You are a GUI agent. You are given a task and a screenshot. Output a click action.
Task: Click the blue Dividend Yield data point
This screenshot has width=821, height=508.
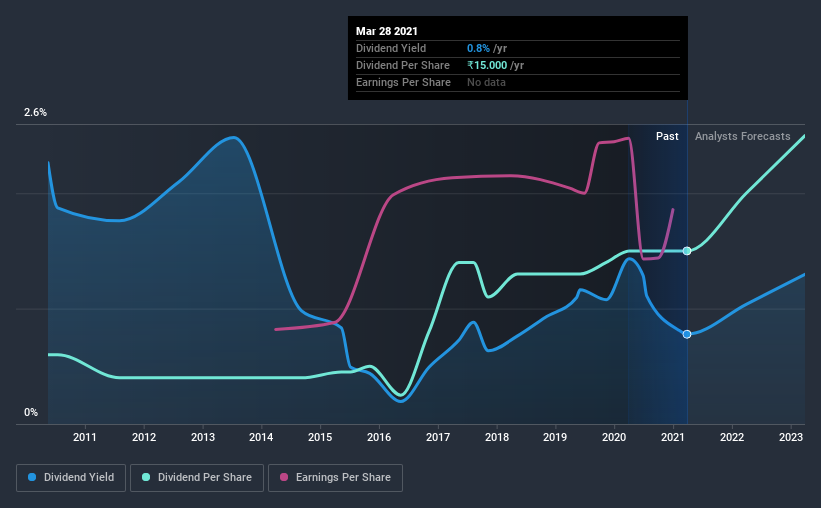coord(687,334)
